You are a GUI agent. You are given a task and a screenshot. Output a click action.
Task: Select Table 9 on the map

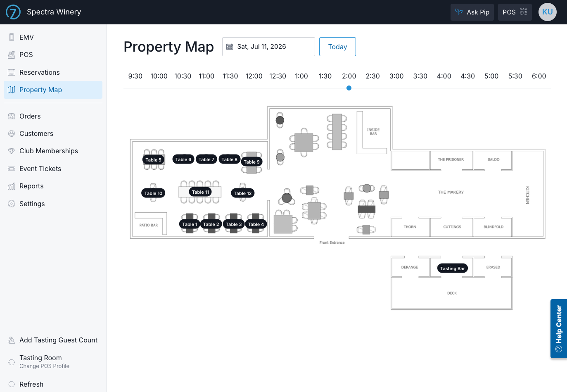pos(252,162)
